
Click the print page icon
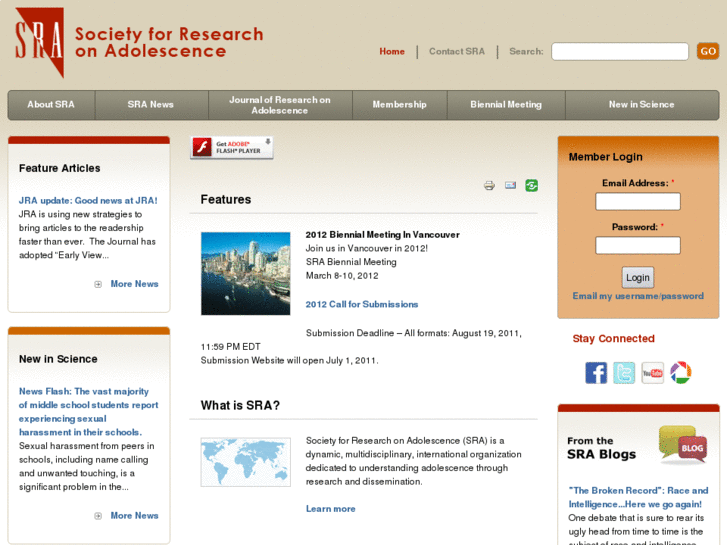tap(489, 186)
